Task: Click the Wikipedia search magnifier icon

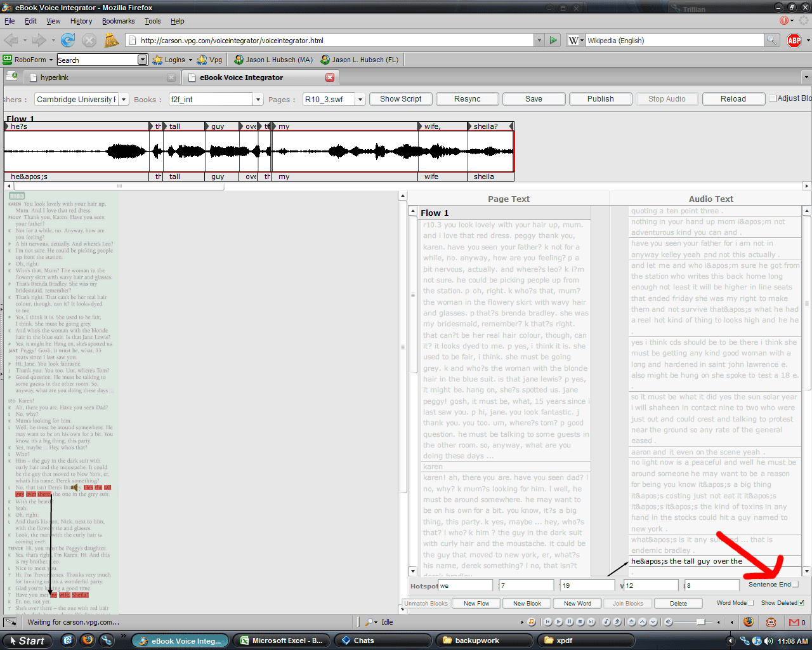Action: pyautogui.click(x=771, y=40)
